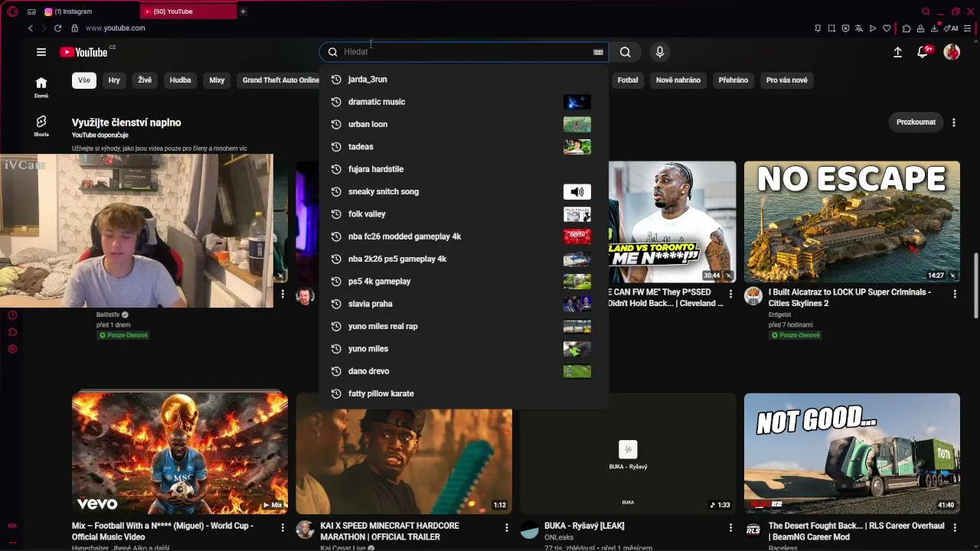The width and height of the screenshot is (980, 551).
Task: Select the 'Hry' filter chip
Action: 114,80
